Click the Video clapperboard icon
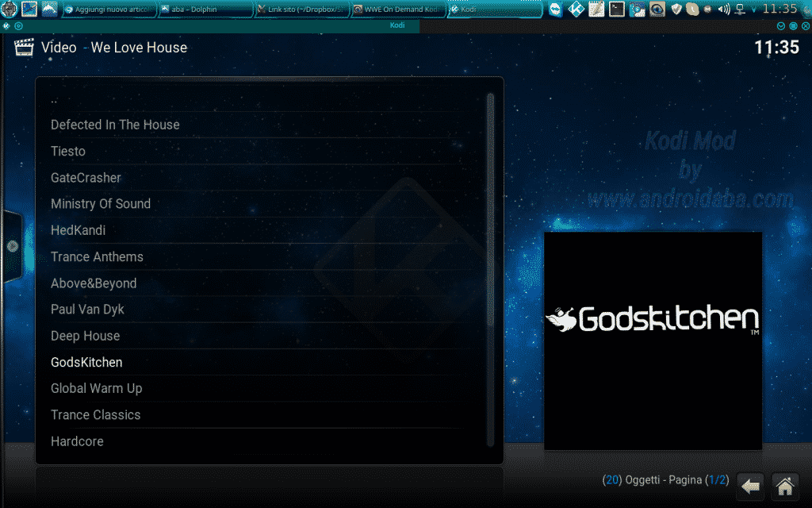 [24, 47]
